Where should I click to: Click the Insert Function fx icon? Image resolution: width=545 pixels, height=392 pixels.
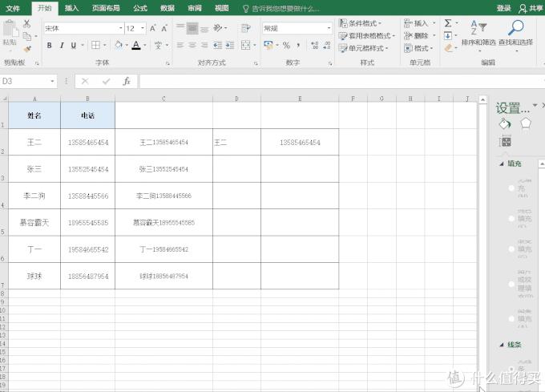point(127,81)
